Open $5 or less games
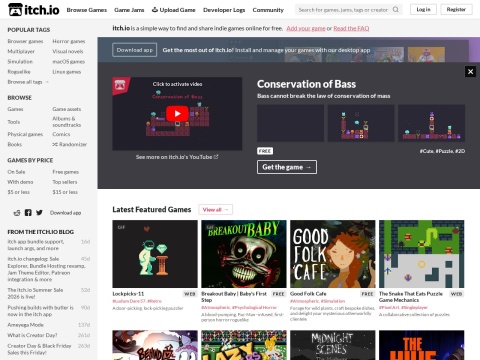Image resolution: width=480 pixels, height=360 pixels. [x=18, y=192]
